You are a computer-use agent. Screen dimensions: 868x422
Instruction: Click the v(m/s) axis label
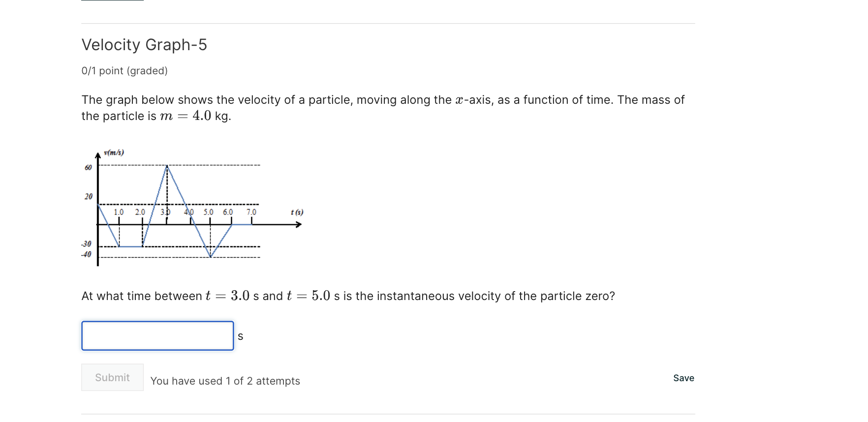click(114, 152)
